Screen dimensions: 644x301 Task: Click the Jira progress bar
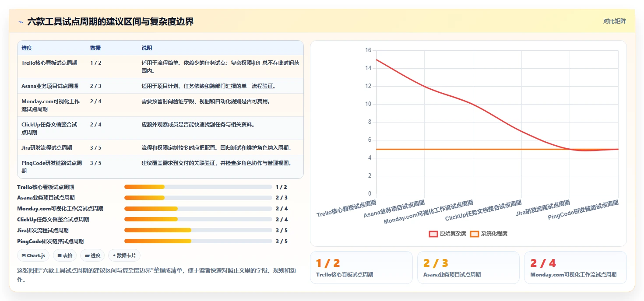[x=198, y=231]
